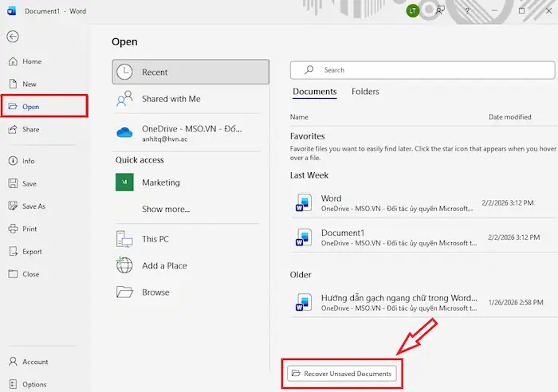Screen dimensions: 558x392
Task: Select the OneDrive - MSO.VN location
Action: click(191, 132)
